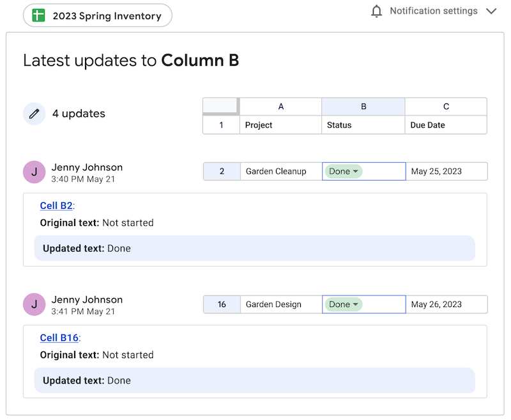Image resolution: width=511 pixels, height=420 pixels.
Task: Click Jenny Johnson's avatar at 3:40 PM
Action: coord(34,172)
